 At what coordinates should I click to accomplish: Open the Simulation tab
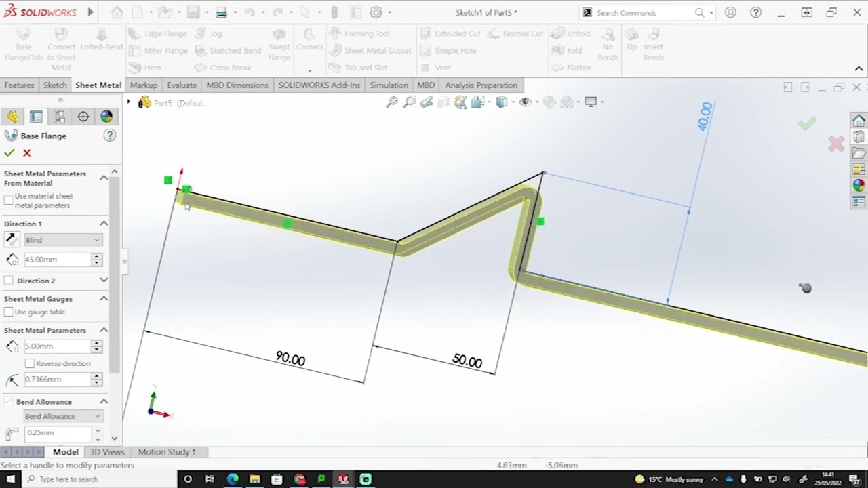click(x=389, y=85)
